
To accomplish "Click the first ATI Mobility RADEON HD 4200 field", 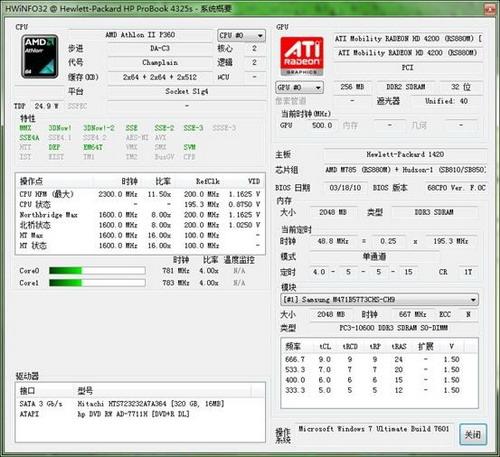I will coord(408,39).
